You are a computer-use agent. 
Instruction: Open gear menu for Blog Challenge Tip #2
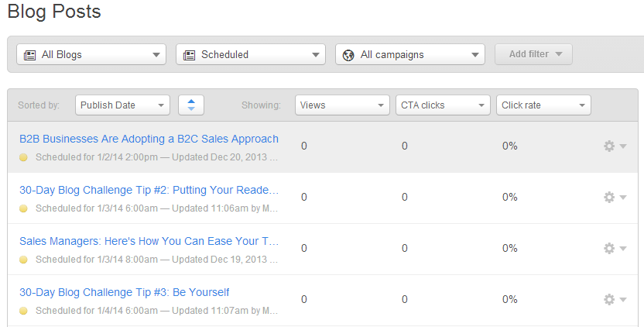(615, 198)
